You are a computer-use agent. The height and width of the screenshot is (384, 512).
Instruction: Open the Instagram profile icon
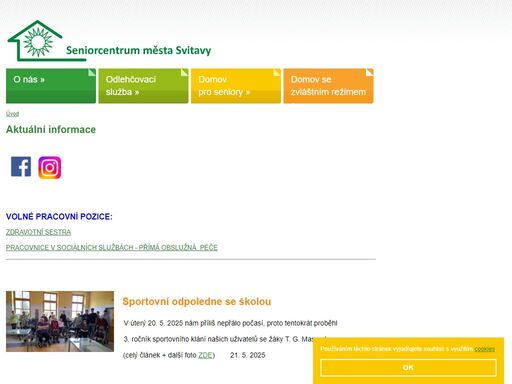[x=50, y=168]
